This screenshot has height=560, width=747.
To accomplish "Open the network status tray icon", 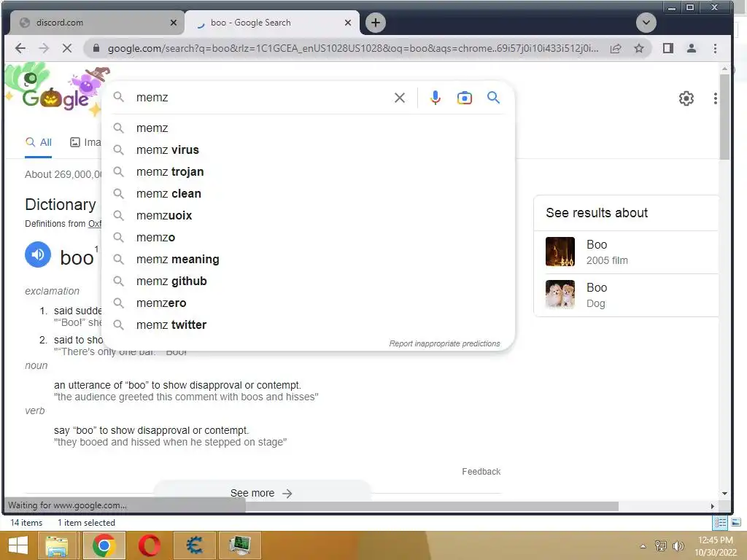I will [661, 545].
